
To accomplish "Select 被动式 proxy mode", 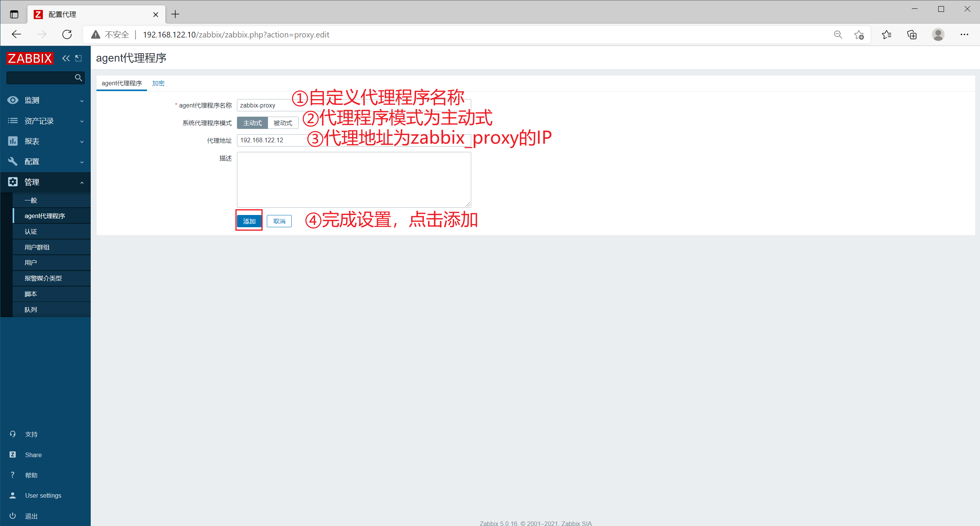I will click(283, 123).
